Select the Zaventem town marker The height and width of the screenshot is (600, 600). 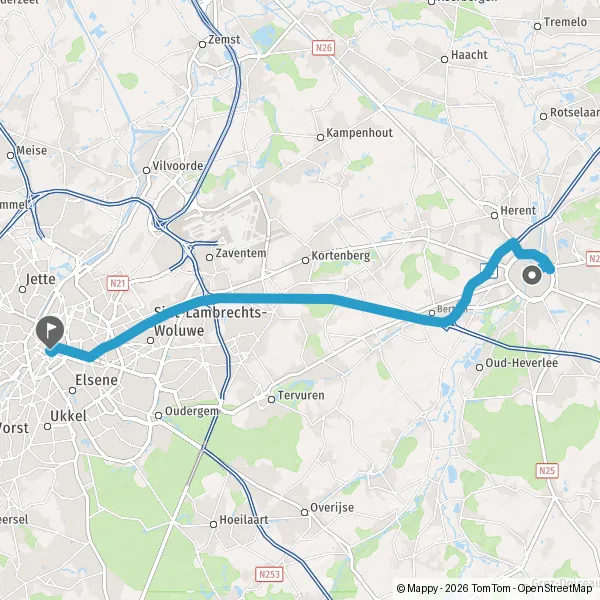(209, 258)
